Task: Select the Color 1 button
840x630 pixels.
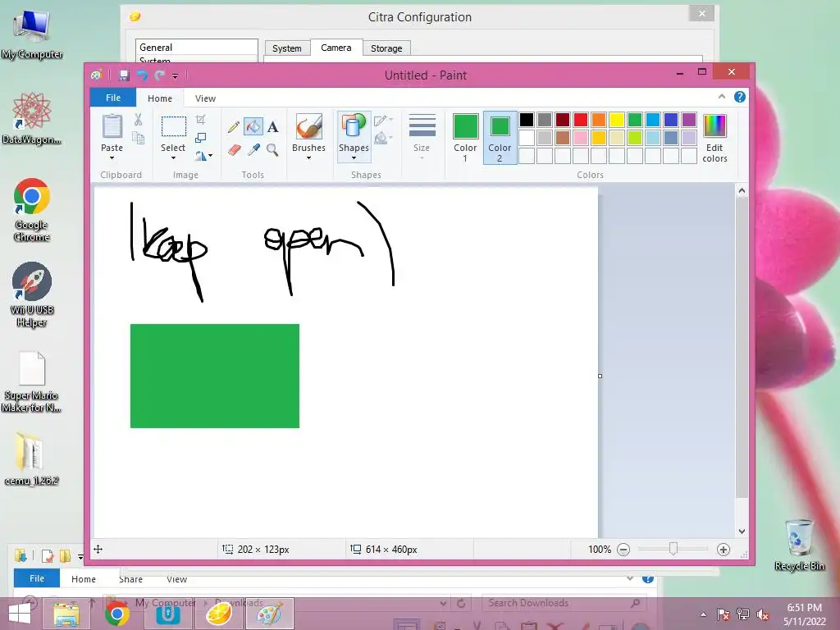Action: [x=466, y=137]
